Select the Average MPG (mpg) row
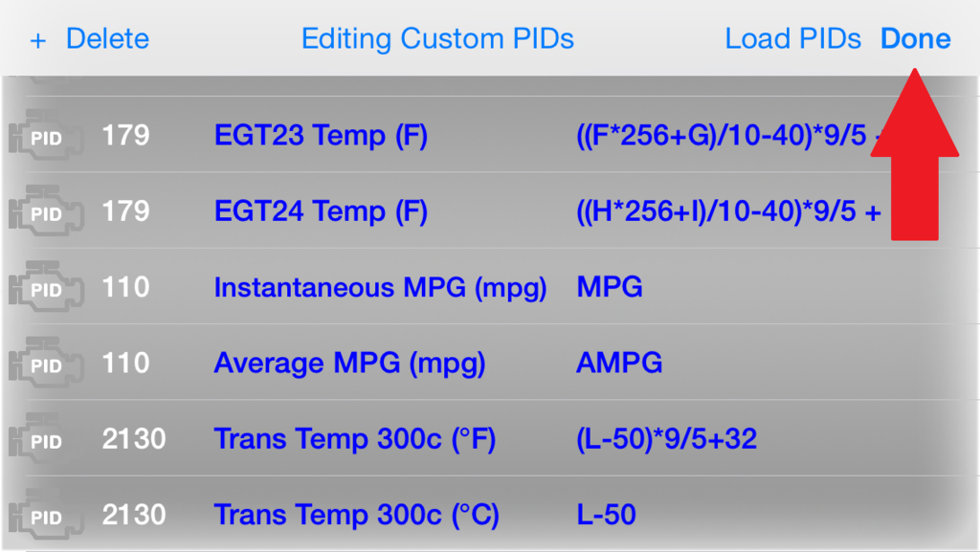Image resolution: width=980 pixels, height=552 pixels. pyautogui.click(x=490, y=363)
